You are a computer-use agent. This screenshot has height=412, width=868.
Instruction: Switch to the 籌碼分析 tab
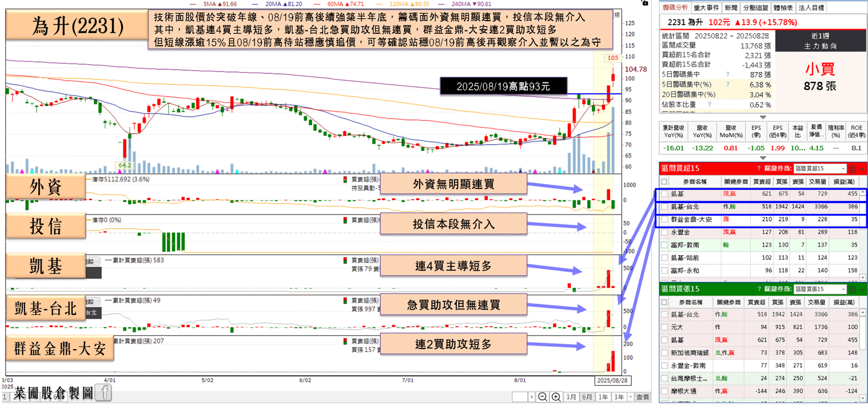coord(675,8)
